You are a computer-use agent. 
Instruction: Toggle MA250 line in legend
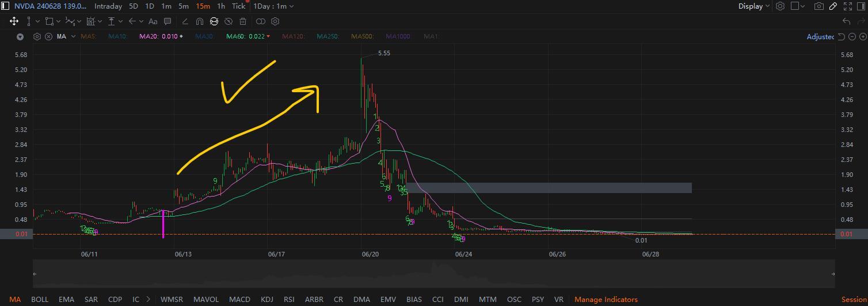[x=328, y=36]
